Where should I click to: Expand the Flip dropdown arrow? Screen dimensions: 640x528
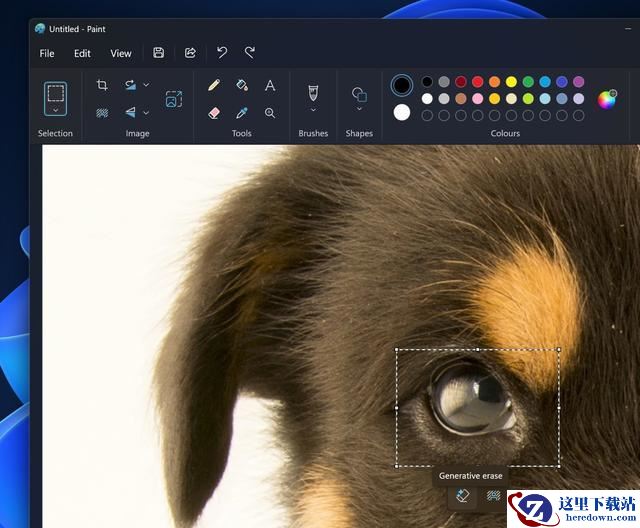[146, 113]
